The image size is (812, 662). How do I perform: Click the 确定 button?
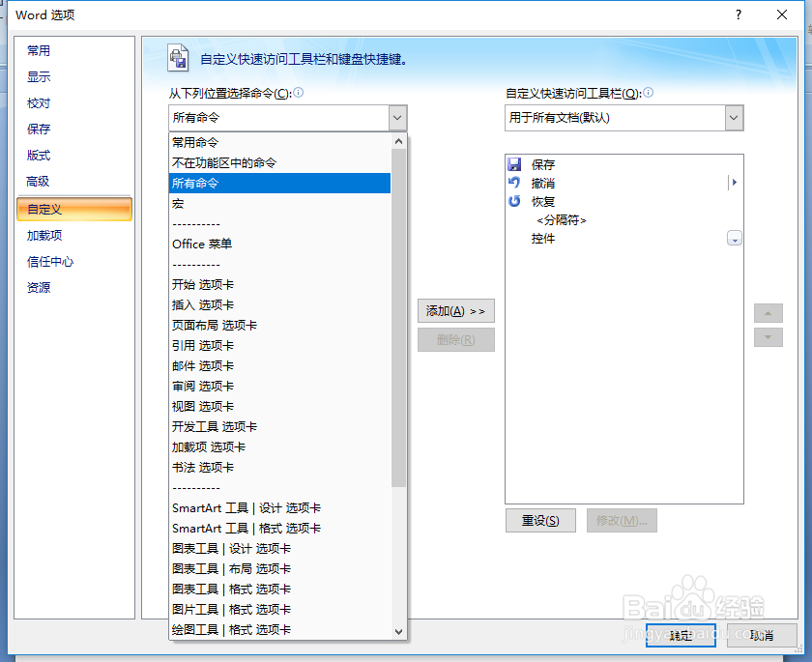681,635
